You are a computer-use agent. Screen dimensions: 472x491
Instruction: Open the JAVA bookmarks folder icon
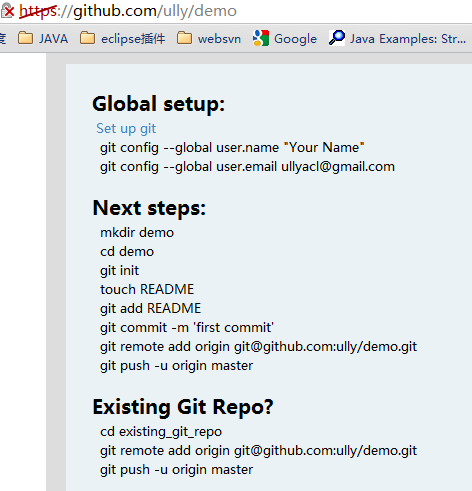coord(25,38)
